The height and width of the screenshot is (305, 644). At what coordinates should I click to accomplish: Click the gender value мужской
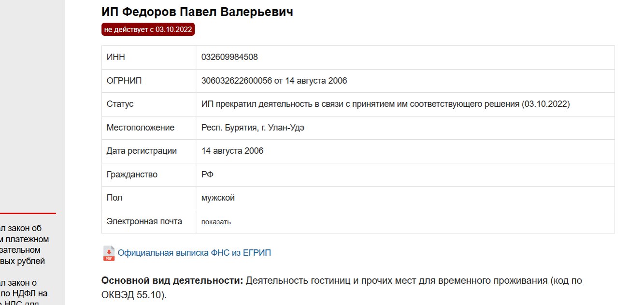(218, 198)
